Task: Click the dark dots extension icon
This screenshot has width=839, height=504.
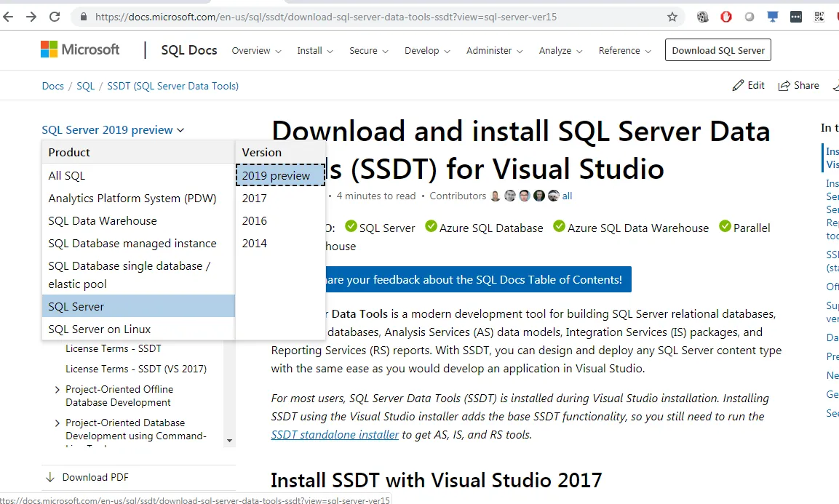Action: [x=796, y=17]
